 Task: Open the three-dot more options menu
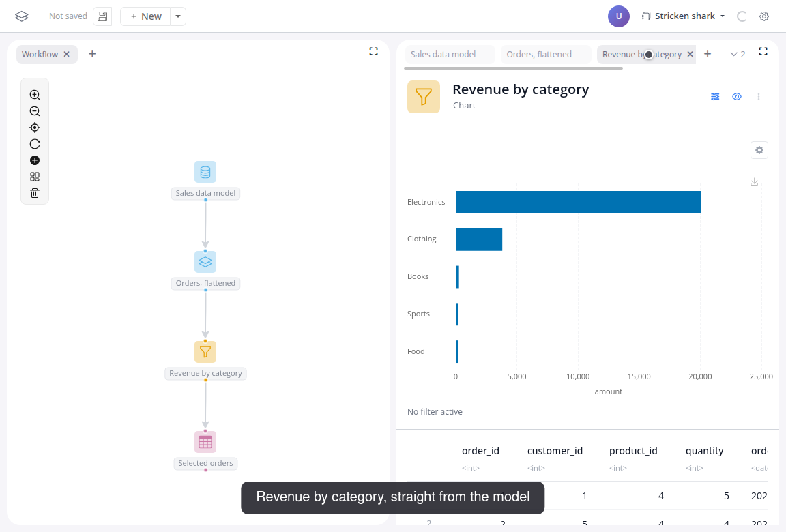coord(759,97)
